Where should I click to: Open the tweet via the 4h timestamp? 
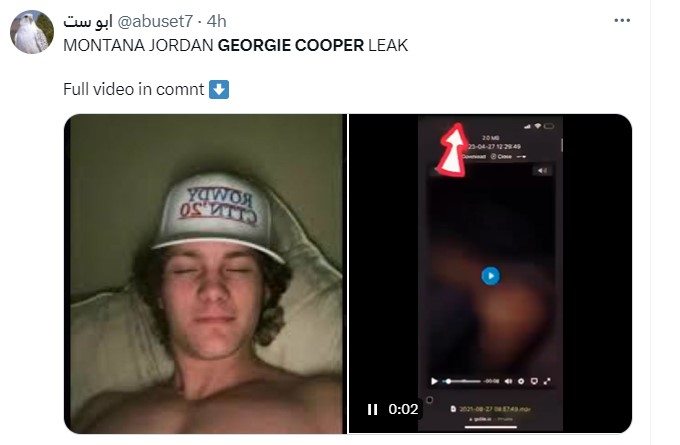pos(216,21)
